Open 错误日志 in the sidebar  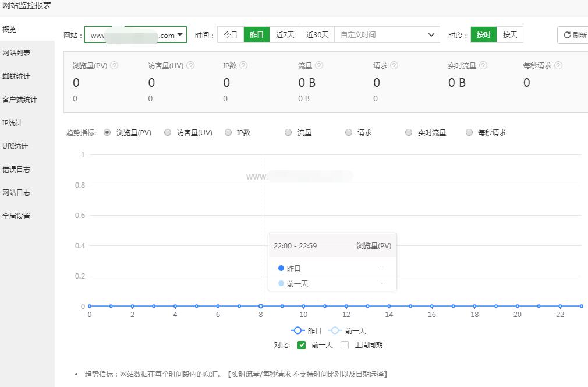point(27,169)
